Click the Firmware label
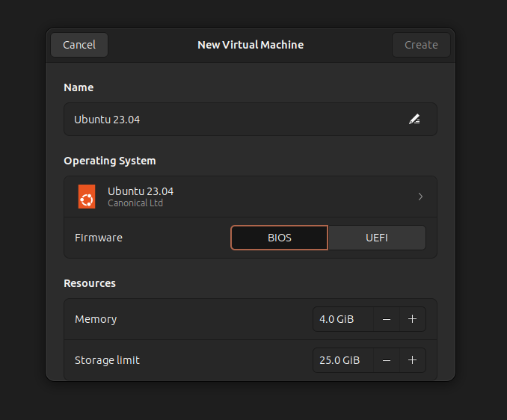Viewport: 507px width, 420px height. tap(99, 238)
